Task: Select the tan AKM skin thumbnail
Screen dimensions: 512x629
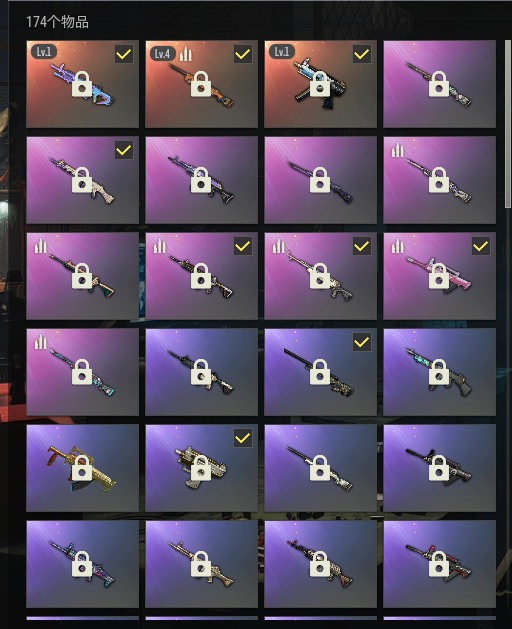Action: [83, 180]
